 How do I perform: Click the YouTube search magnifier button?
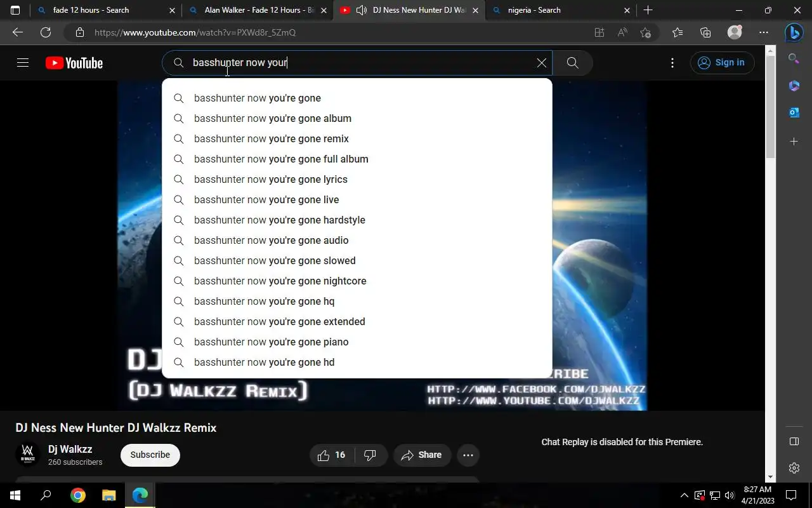pos(572,63)
